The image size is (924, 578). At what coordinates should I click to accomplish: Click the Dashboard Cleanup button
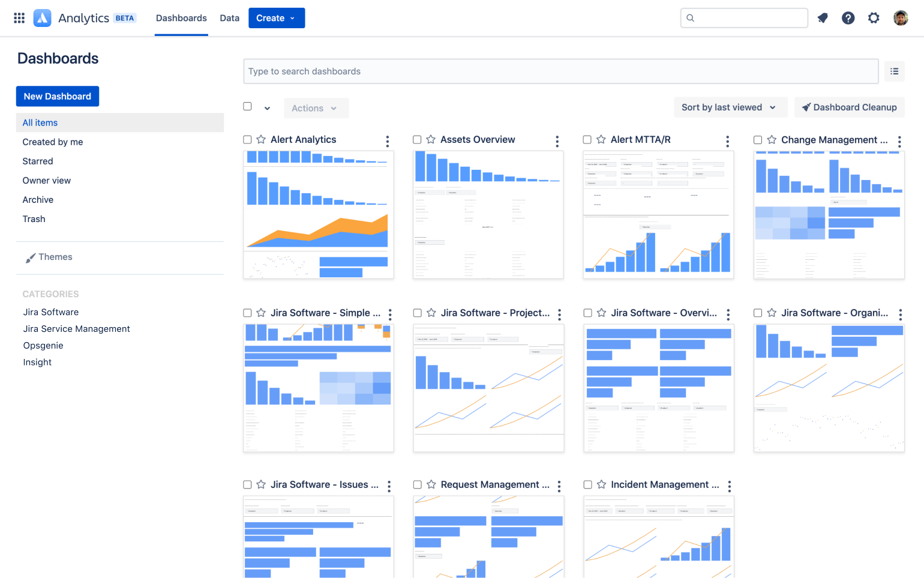[x=849, y=107]
